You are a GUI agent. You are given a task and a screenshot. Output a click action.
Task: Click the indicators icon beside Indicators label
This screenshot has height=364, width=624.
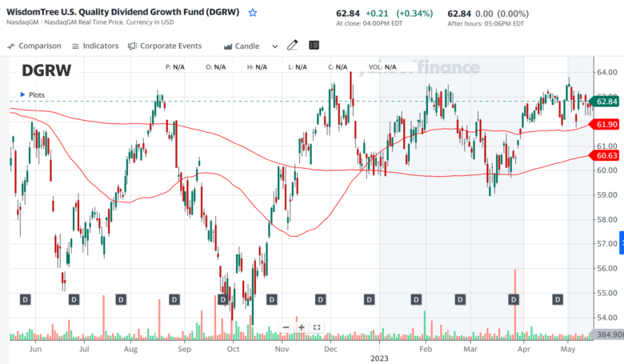click(75, 46)
